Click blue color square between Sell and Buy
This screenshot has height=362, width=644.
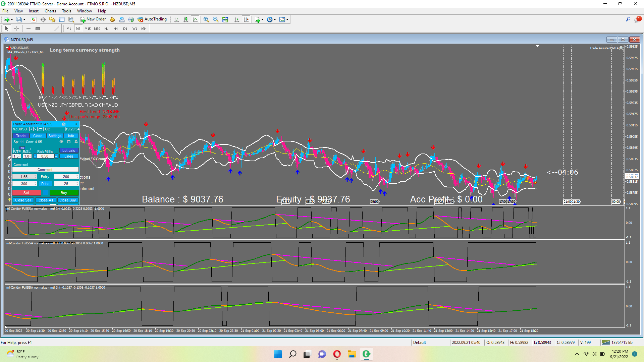(46, 193)
